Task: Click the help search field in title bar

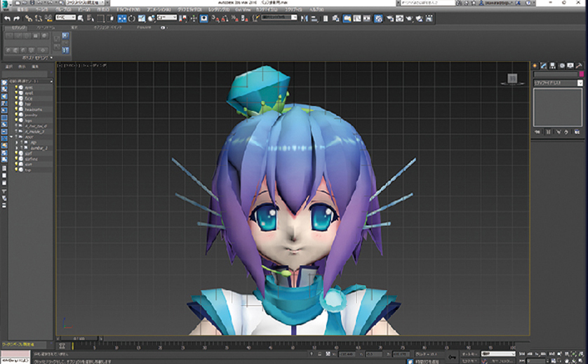Action: pyautogui.click(x=427, y=3)
